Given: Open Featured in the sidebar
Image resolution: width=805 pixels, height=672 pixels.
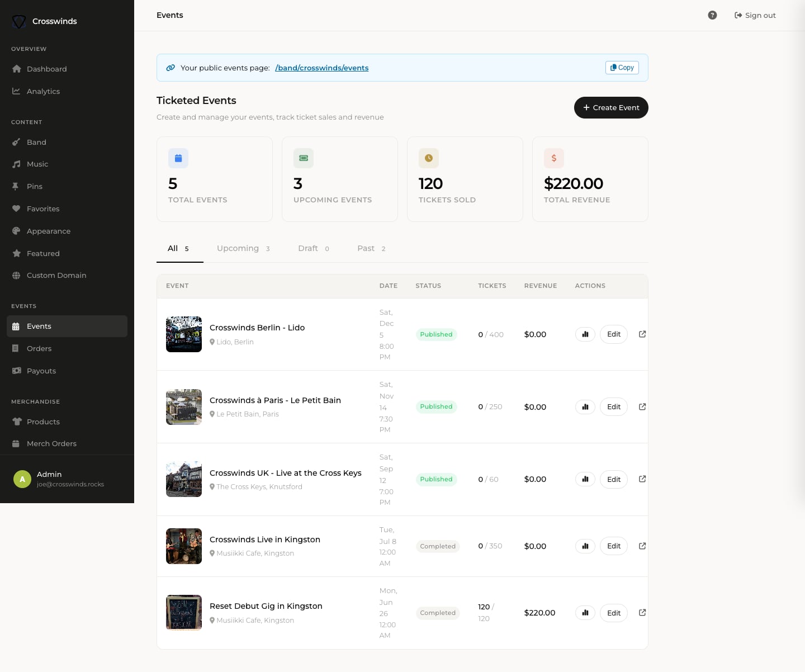Looking at the screenshot, I should pyautogui.click(x=67, y=253).
